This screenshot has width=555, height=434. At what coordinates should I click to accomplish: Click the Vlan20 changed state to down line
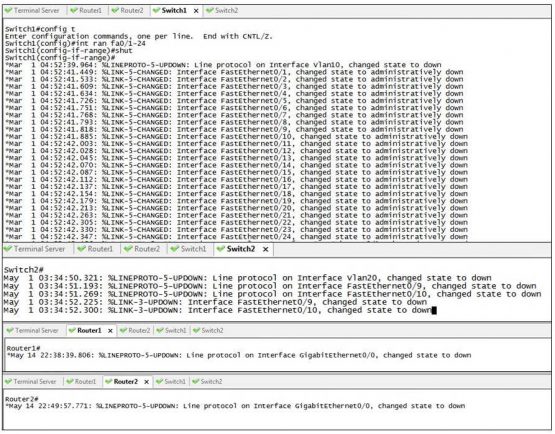247,278
